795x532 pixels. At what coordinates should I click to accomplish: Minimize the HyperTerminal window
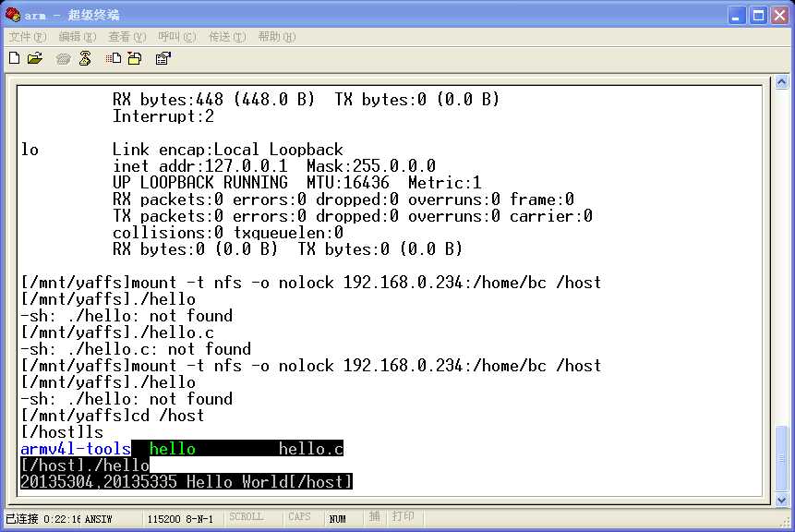(736, 15)
